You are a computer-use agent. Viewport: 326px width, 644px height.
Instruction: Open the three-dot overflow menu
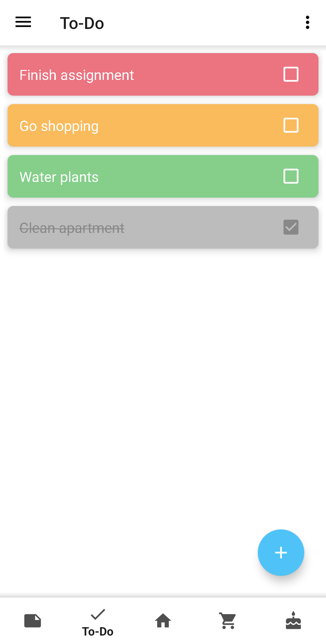pyautogui.click(x=307, y=23)
